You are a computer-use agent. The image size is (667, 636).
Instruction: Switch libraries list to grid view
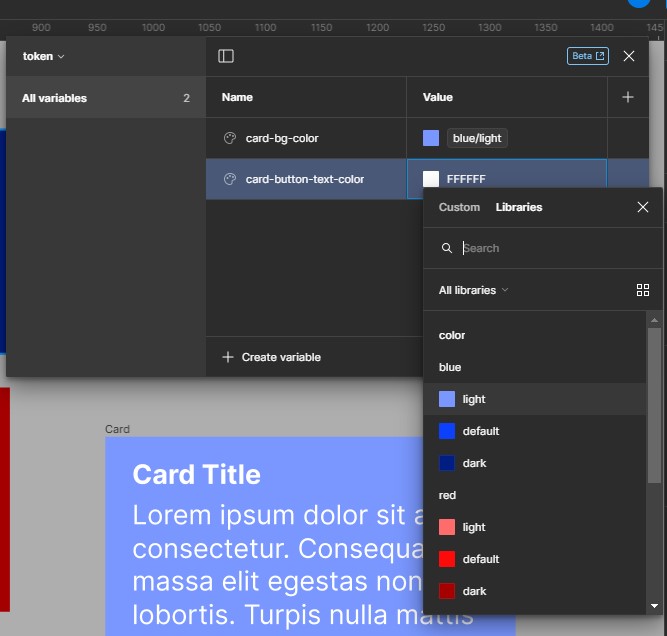pos(643,290)
